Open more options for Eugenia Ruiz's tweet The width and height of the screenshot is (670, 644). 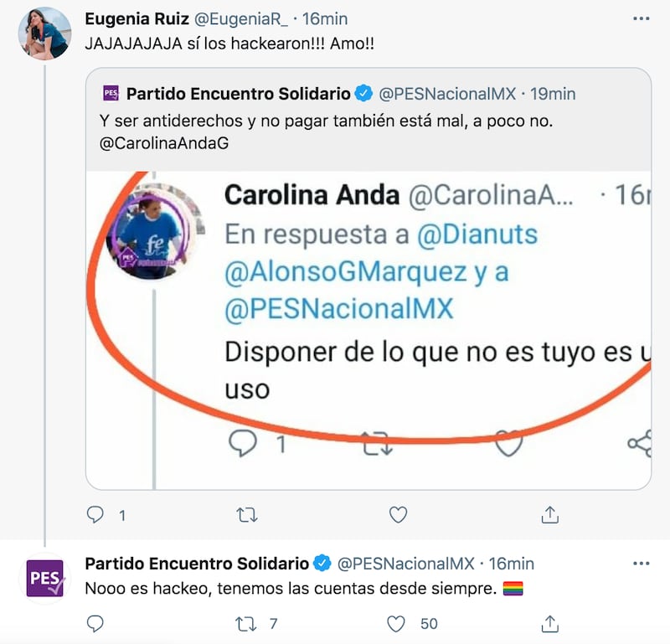click(641, 18)
